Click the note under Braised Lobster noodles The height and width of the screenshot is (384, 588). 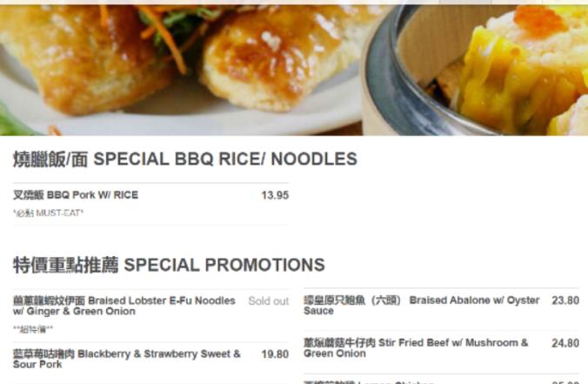click(x=33, y=329)
